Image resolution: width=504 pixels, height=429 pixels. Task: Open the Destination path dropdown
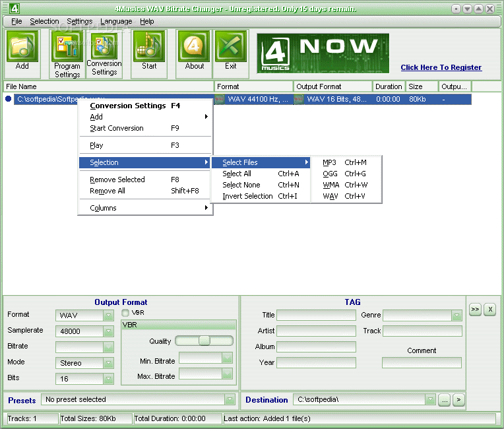430,399
